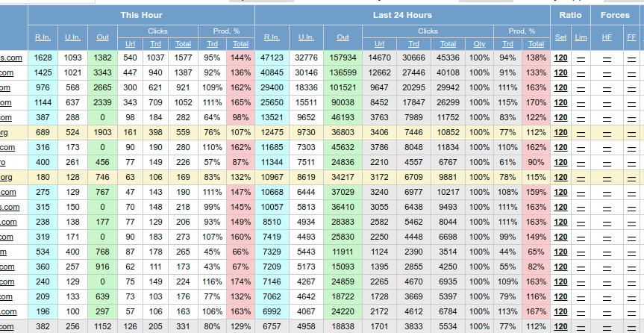Image resolution: width=644 pixels, height=333 pixels.
Task: Select the cell showing 18722
Action: tap(343, 297)
